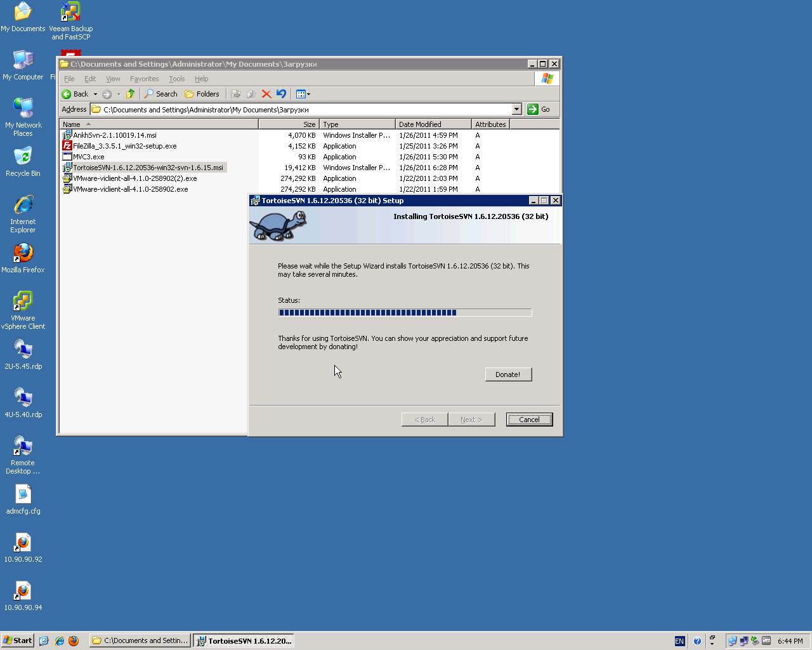Select the 4U-5.40.rdp desktop file

click(x=23, y=403)
